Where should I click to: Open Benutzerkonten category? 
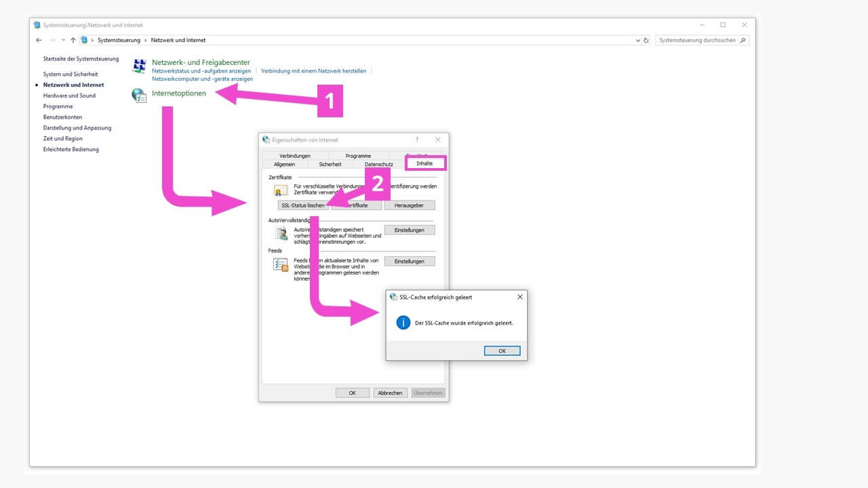click(x=62, y=117)
